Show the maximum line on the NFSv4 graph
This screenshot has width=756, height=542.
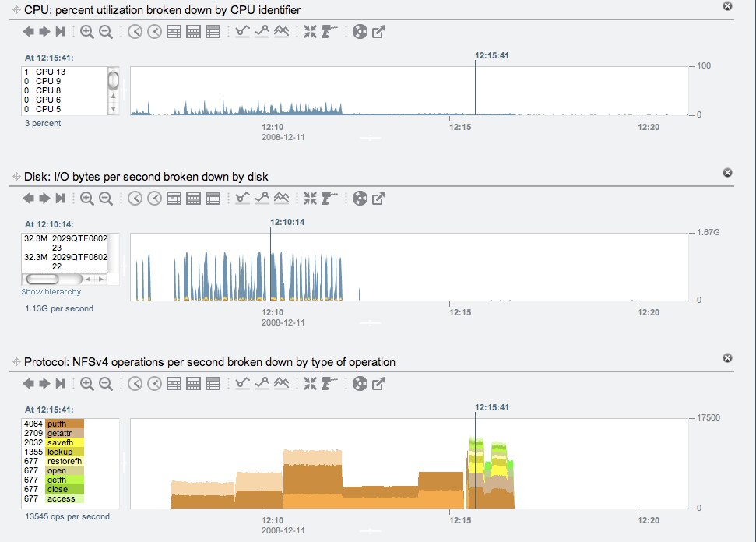pos(262,383)
